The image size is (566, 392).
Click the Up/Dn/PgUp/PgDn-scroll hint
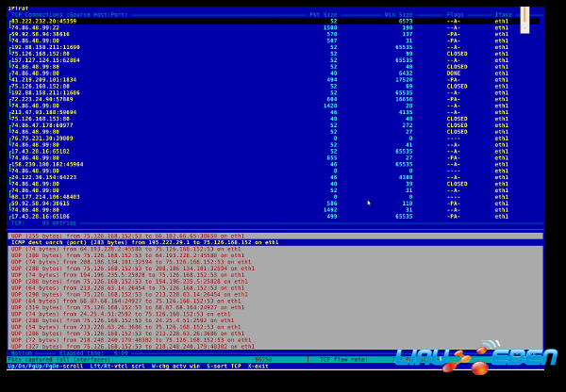[45, 366]
